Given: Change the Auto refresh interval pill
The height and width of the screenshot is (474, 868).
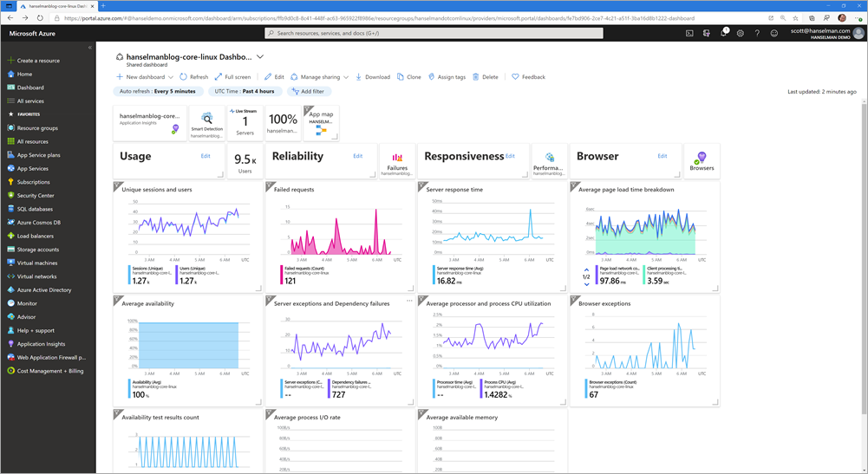Looking at the screenshot, I should point(159,91).
